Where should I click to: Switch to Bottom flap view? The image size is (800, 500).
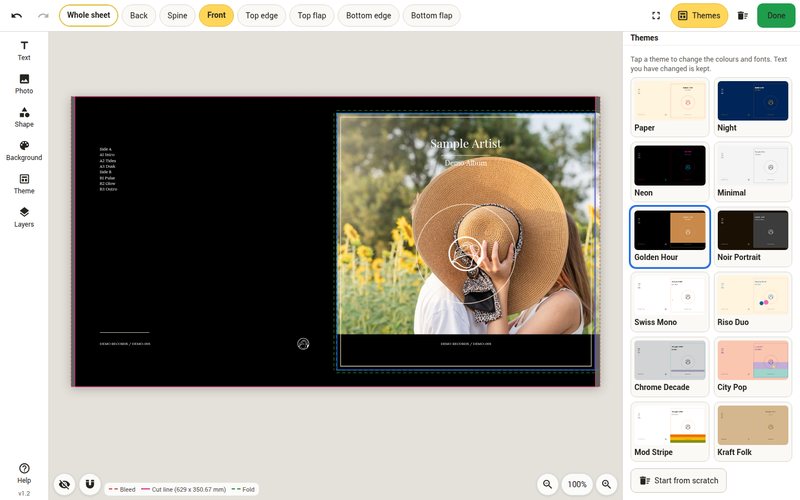pyautogui.click(x=432, y=15)
